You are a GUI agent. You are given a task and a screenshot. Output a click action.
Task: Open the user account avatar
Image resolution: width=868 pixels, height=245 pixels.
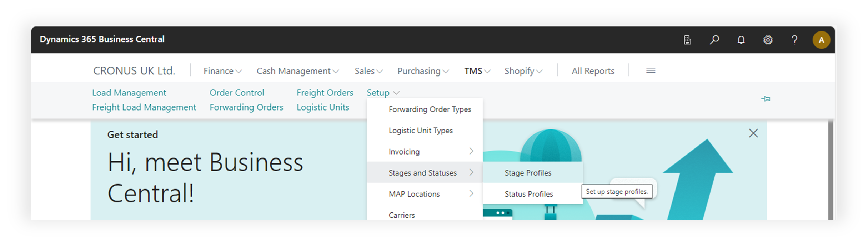pyautogui.click(x=821, y=40)
